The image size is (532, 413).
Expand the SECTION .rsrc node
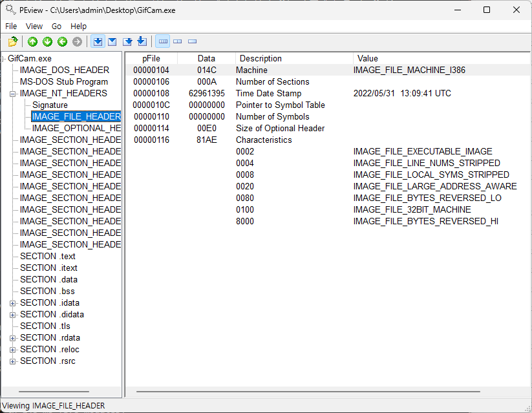13,361
